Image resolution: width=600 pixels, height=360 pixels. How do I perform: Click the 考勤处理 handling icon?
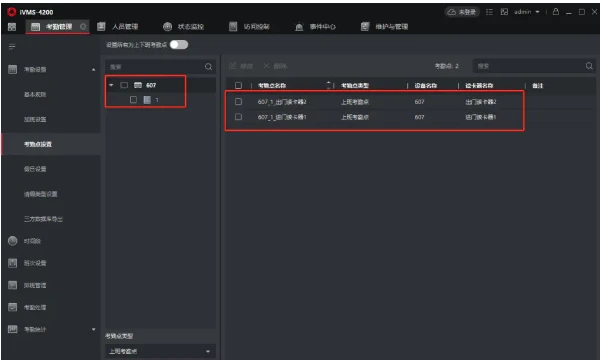point(13,307)
